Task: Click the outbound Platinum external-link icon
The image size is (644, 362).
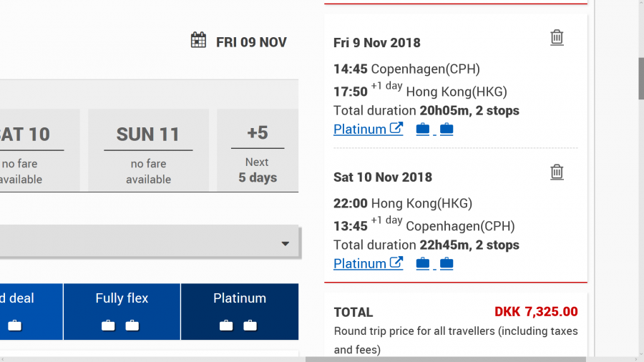Action: [x=396, y=129]
